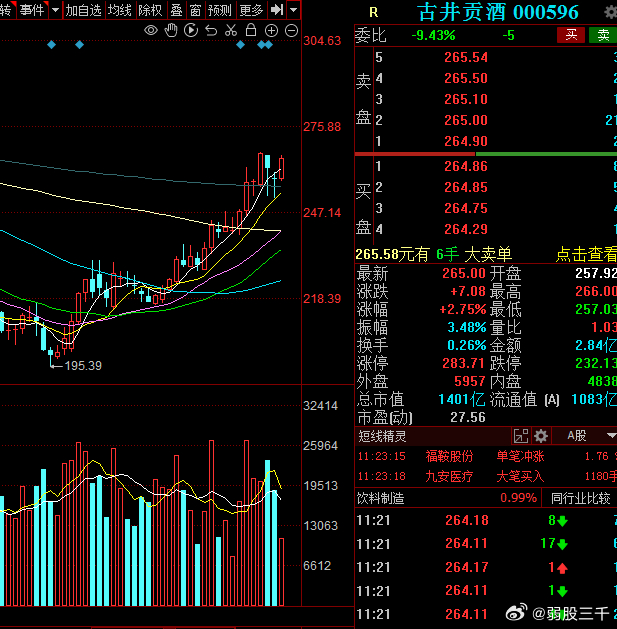Image resolution: width=617 pixels, height=629 pixels.
Task: Click the replay playback icon
Action: (191, 30)
